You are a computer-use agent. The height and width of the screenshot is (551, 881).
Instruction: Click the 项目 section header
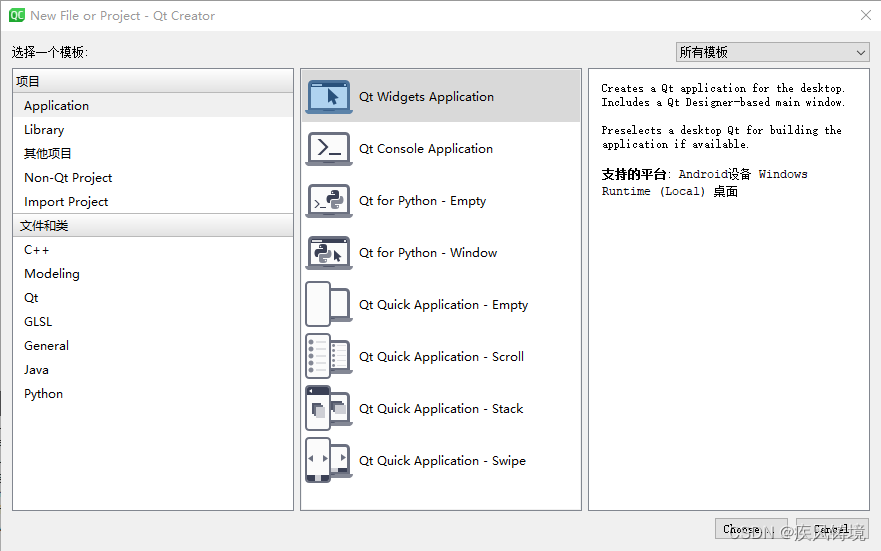coord(153,81)
